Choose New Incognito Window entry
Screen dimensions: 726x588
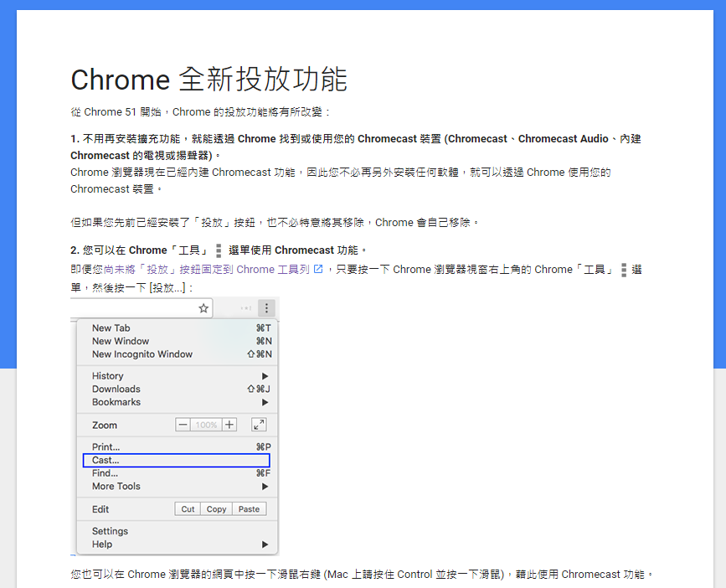coord(177,353)
